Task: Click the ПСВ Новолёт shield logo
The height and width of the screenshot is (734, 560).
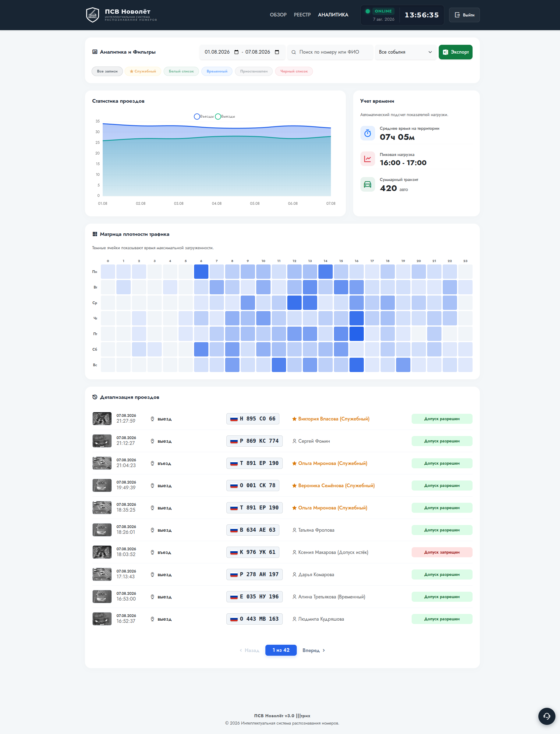Action: [93, 15]
